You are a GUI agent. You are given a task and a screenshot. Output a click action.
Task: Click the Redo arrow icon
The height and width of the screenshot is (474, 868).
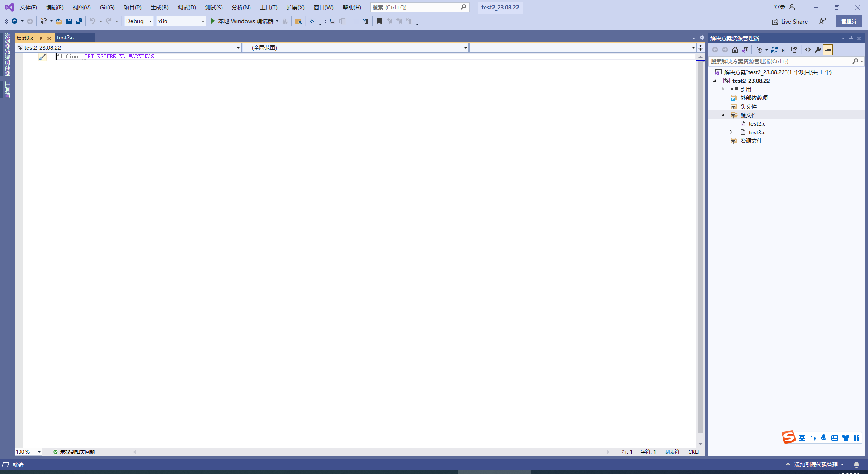(108, 21)
